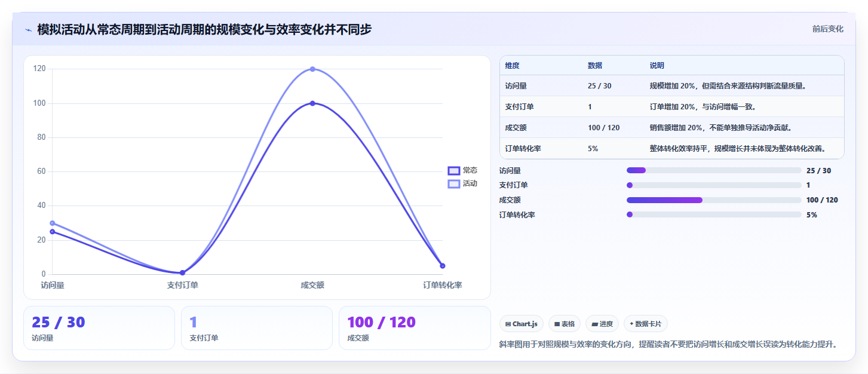This screenshot has width=868, height=374.
Task: Click the 活动 data point at 30 above 访问量
Action: click(x=53, y=223)
